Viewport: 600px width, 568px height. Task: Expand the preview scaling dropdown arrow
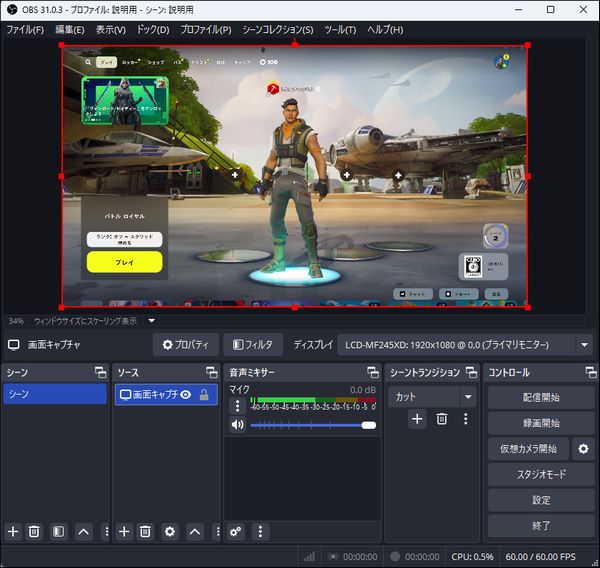coord(152,321)
